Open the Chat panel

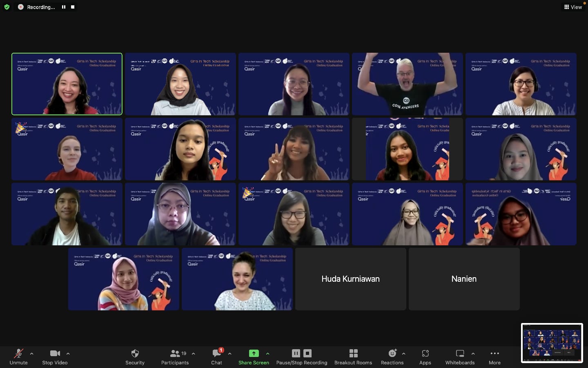point(216,353)
